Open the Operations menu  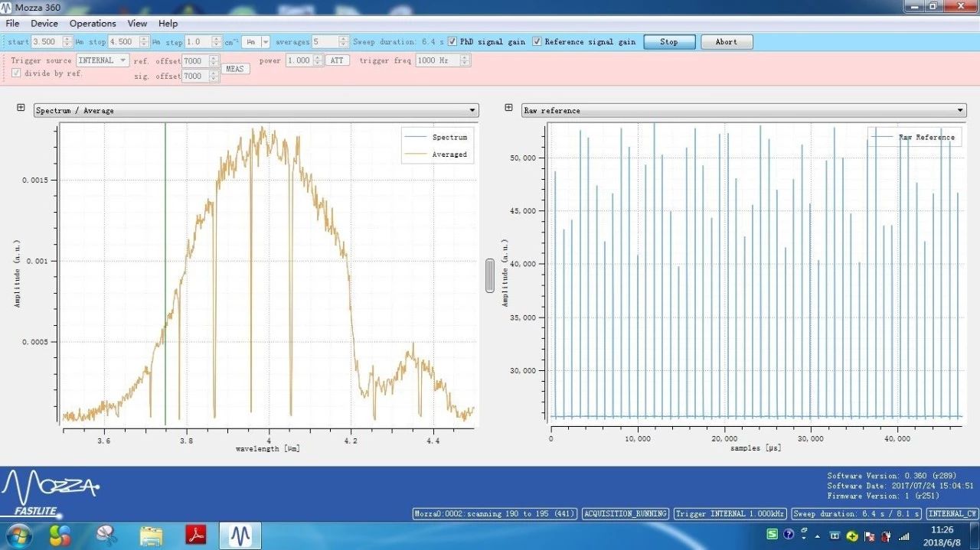pyautogui.click(x=93, y=24)
